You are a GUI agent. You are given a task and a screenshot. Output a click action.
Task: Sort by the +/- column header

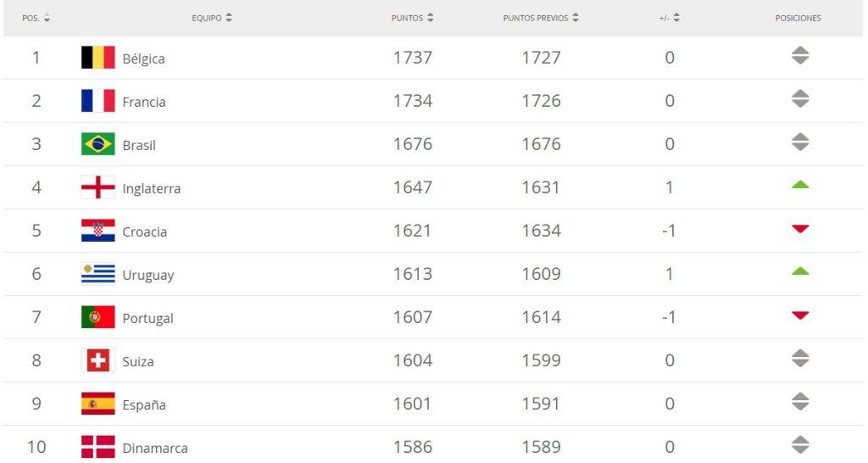(x=670, y=18)
